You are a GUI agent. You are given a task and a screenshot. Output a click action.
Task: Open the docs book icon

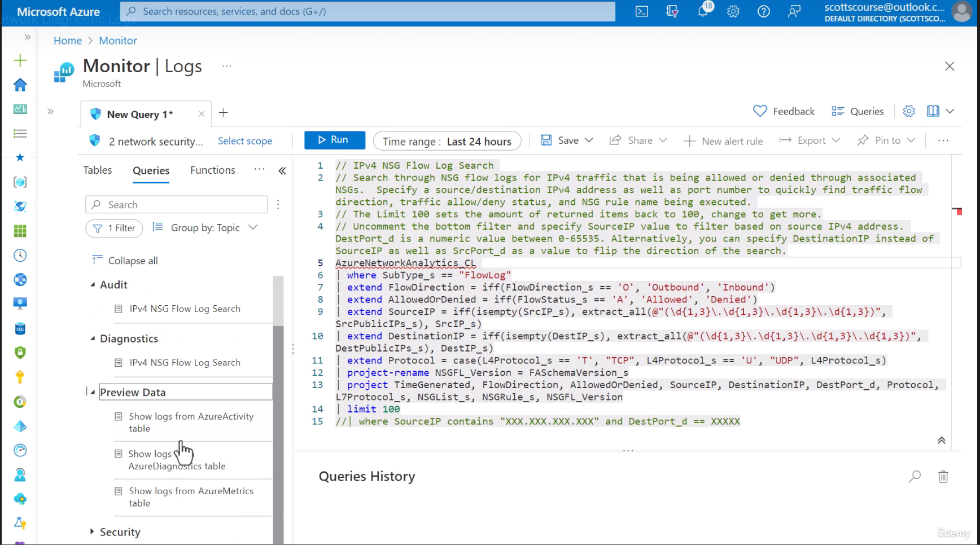[933, 111]
